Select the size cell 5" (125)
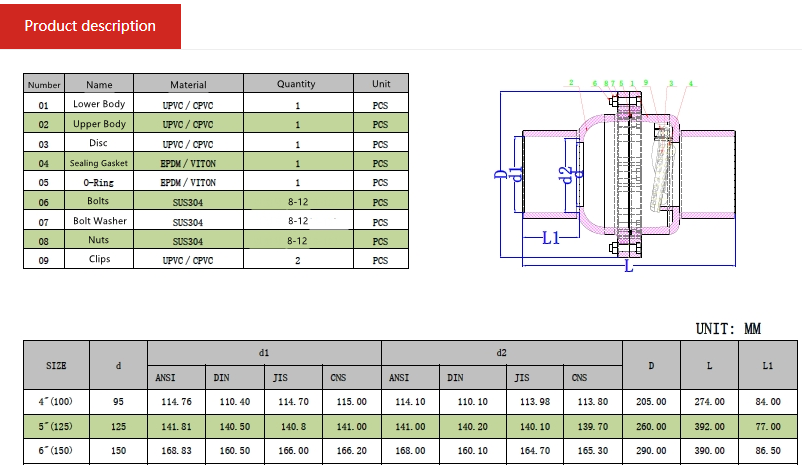The image size is (802, 471). pyautogui.click(x=56, y=426)
